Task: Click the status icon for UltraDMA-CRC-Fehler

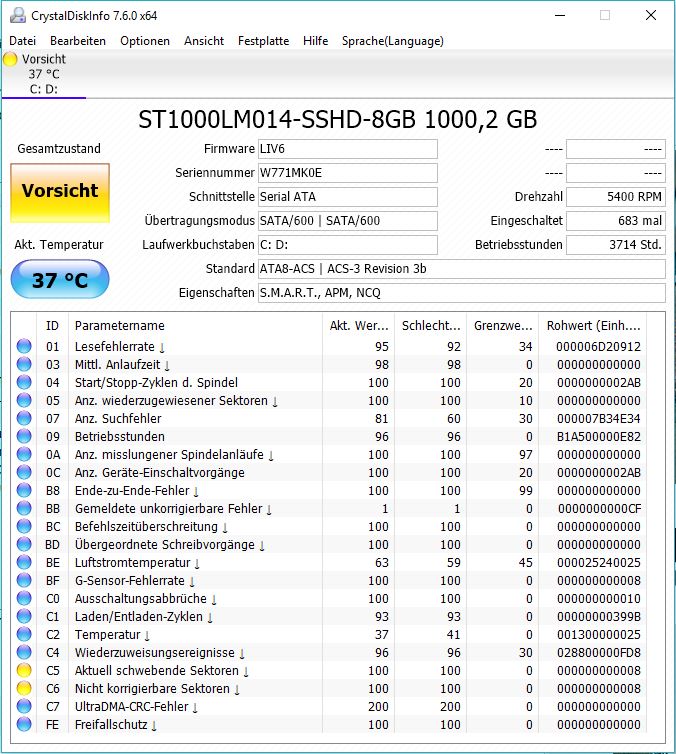Action: pyautogui.click(x=24, y=707)
